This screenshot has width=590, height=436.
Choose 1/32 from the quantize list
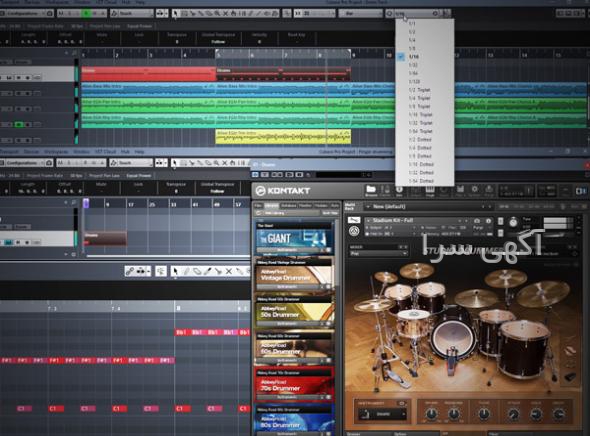pyautogui.click(x=424, y=65)
